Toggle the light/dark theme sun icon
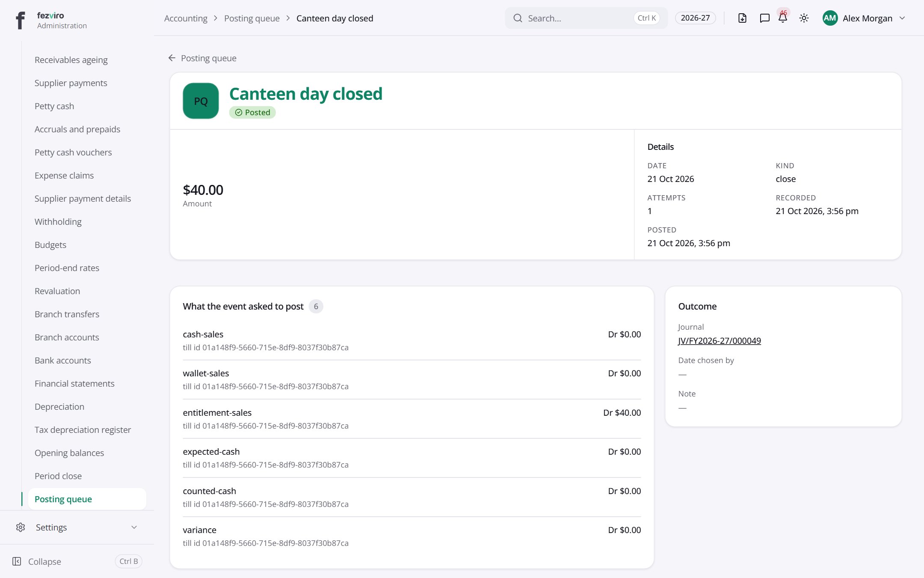This screenshot has width=924, height=578. pyautogui.click(x=804, y=18)
